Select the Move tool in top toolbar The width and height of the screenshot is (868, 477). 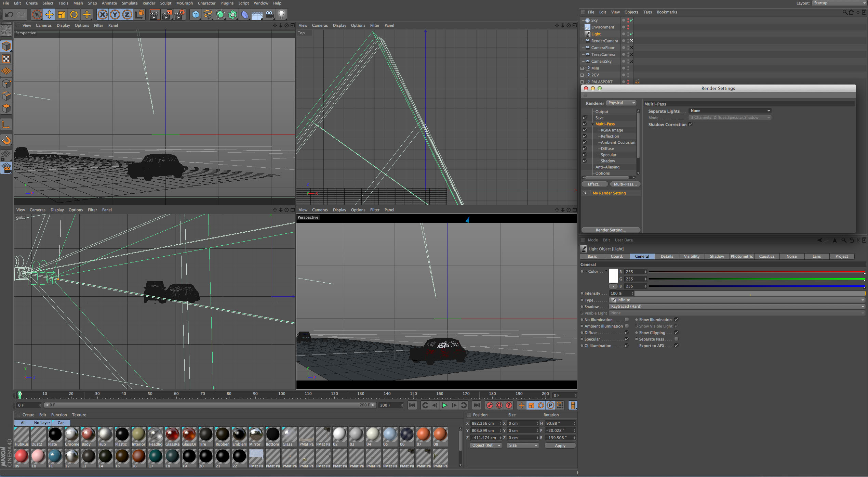point(49,14)
